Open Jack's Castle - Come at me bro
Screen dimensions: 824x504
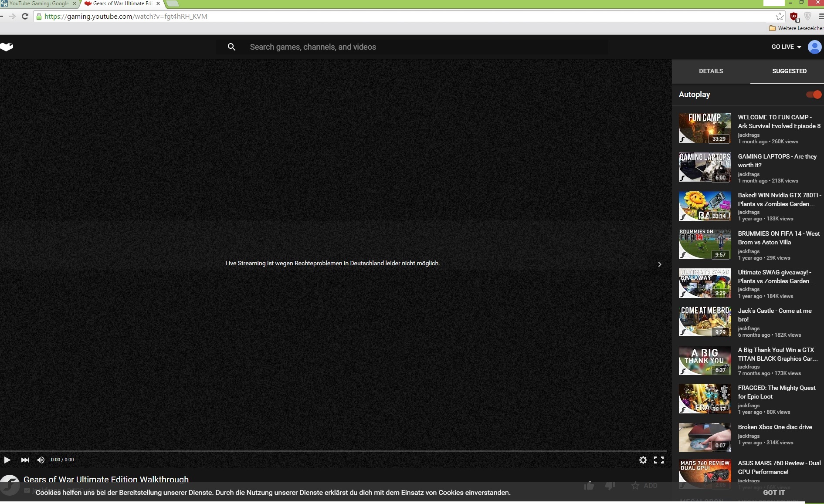click(774, 315)
